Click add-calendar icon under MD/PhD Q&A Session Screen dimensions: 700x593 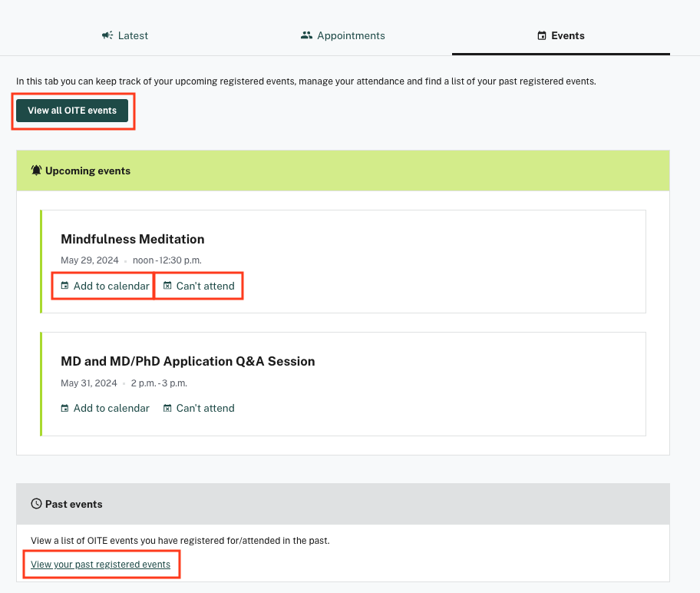[x=64, y=408]
